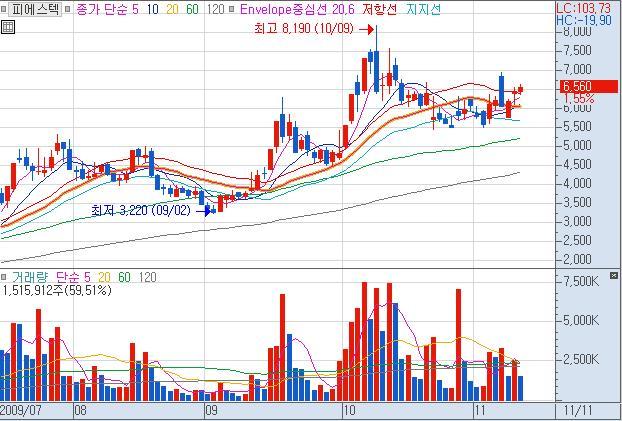
Task: Click the 2,000 price axis label
Action: [578, 259]
